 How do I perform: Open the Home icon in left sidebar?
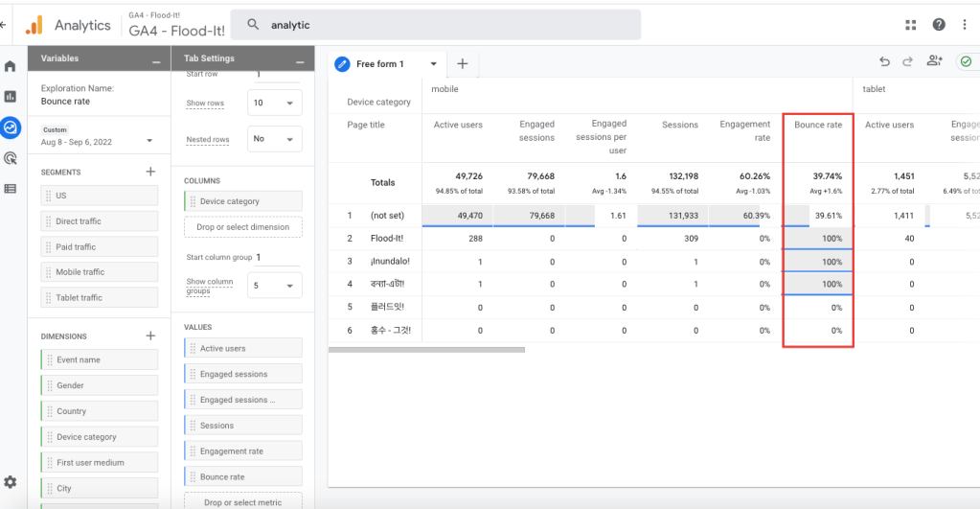coord(10,66)
